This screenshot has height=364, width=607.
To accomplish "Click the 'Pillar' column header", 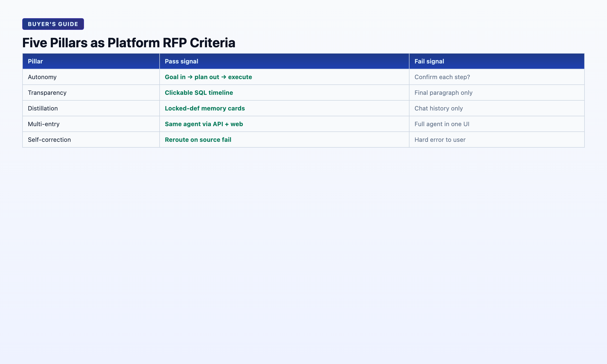I will pyautogui.click(x=91, y=61).
